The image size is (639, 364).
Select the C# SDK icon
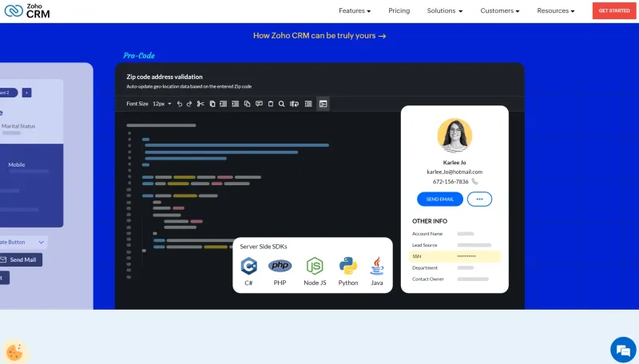pyautogui.click(x=248, y=266)
